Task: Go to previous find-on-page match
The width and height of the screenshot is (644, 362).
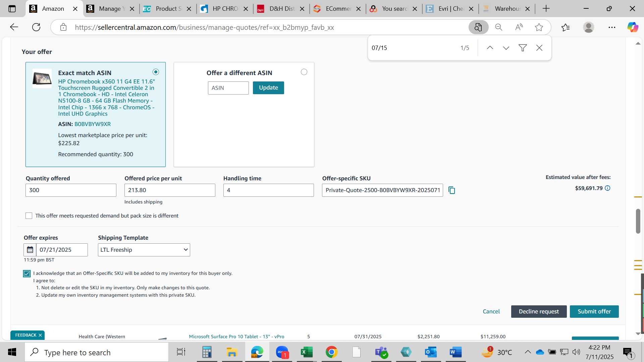Action: pos(490,48)
